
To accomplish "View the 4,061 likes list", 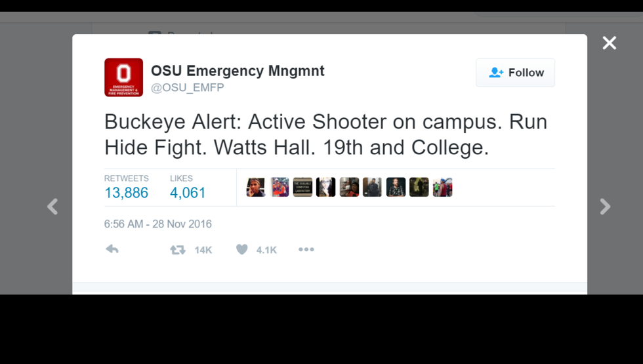I will tap(188, 193).
